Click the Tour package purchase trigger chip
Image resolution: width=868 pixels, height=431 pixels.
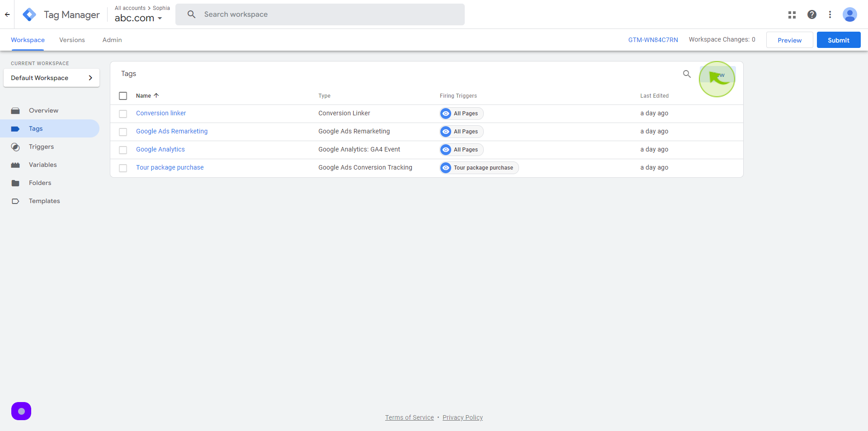click(479, 168)
